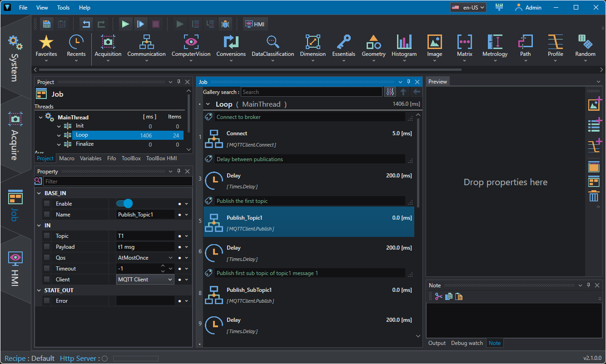The image size is (606, 364).
Task: Open the Acquisition tool category
Action: [x=108, y=46]
